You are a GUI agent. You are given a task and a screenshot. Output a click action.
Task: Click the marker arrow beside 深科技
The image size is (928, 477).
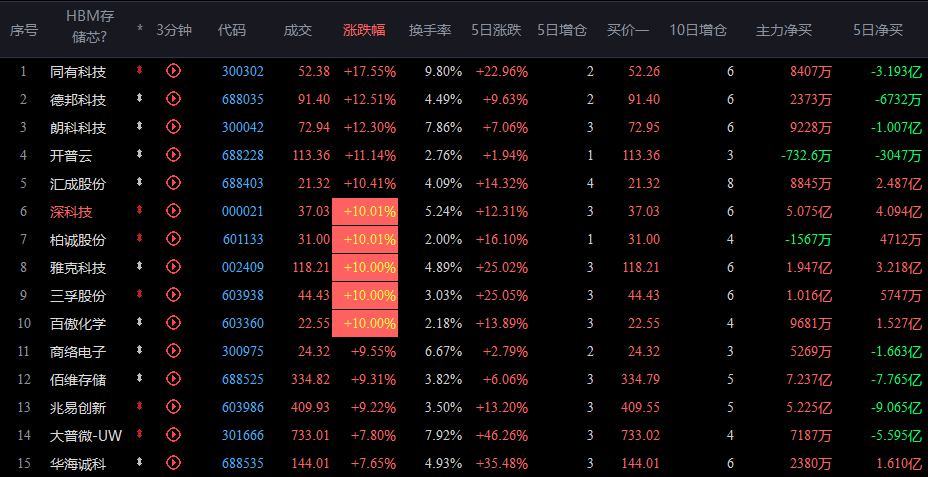coord(140,210)
